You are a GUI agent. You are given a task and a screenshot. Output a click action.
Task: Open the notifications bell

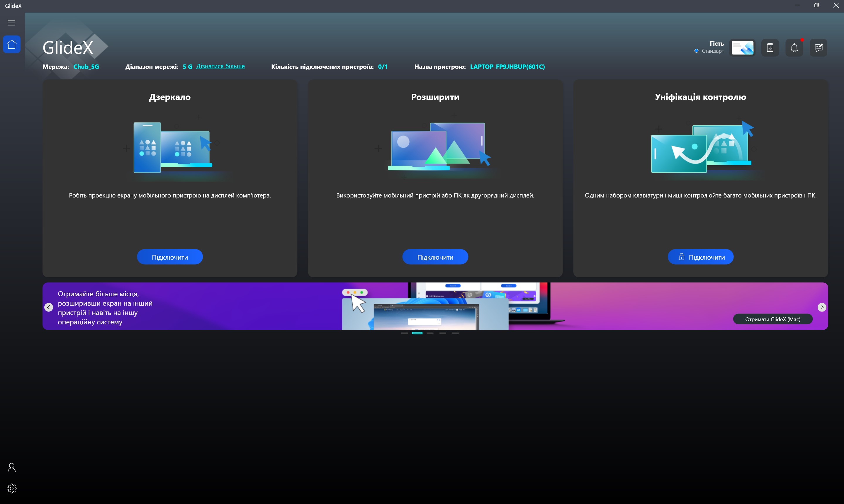[x=794, y=48]
